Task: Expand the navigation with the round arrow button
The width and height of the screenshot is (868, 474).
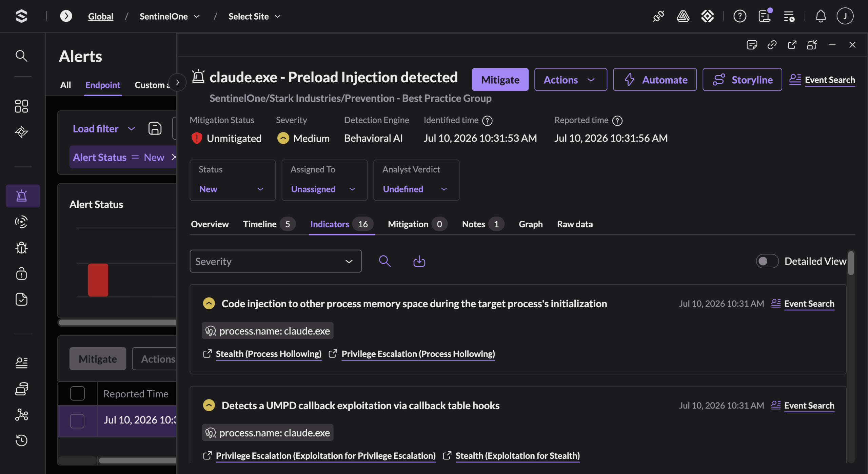Action: 66,16
